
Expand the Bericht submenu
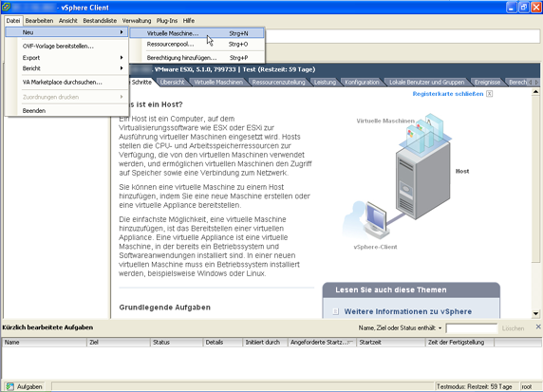point(66,68)
